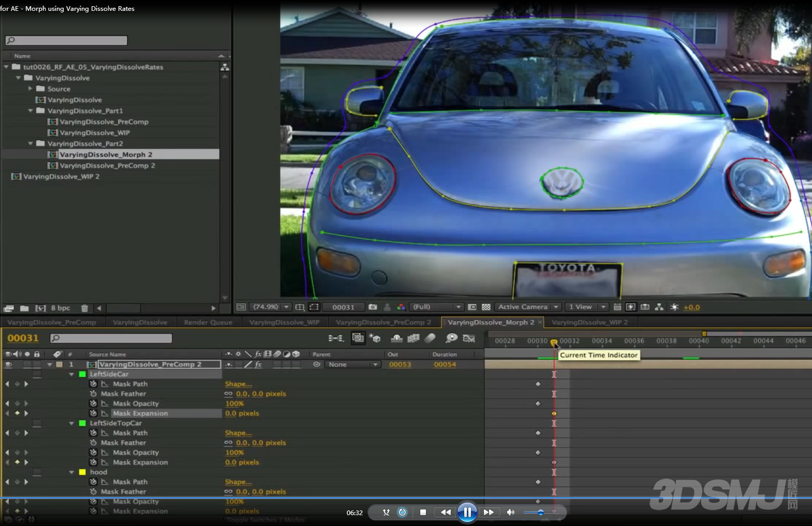Open the Graph Editor button
Screen dimensions: 812x526
pos(469,338)
